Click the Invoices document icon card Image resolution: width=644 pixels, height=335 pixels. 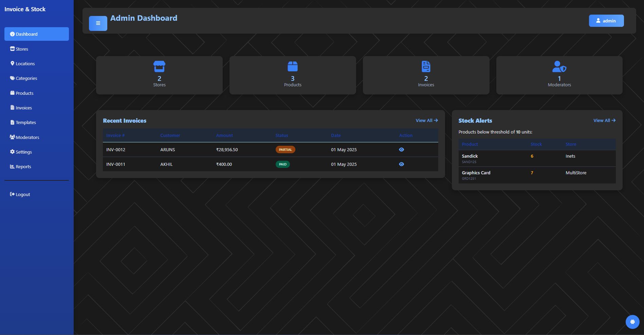426,67
